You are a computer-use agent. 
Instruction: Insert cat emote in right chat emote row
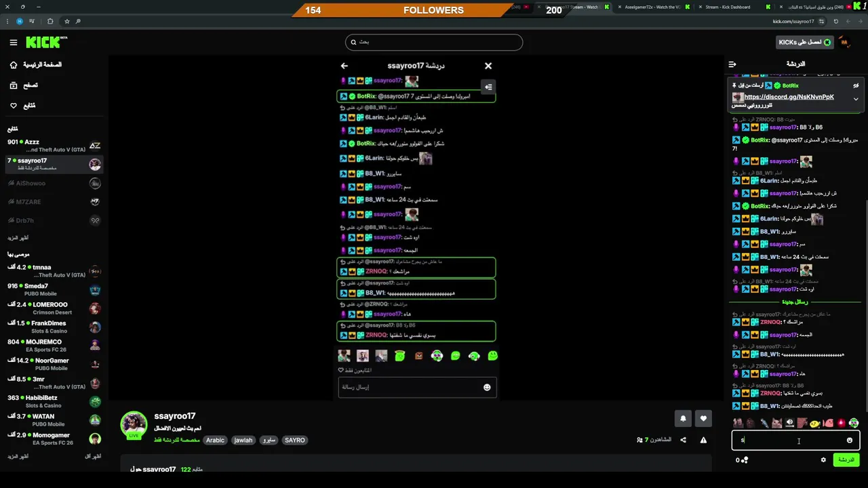(x=776, y=423)
